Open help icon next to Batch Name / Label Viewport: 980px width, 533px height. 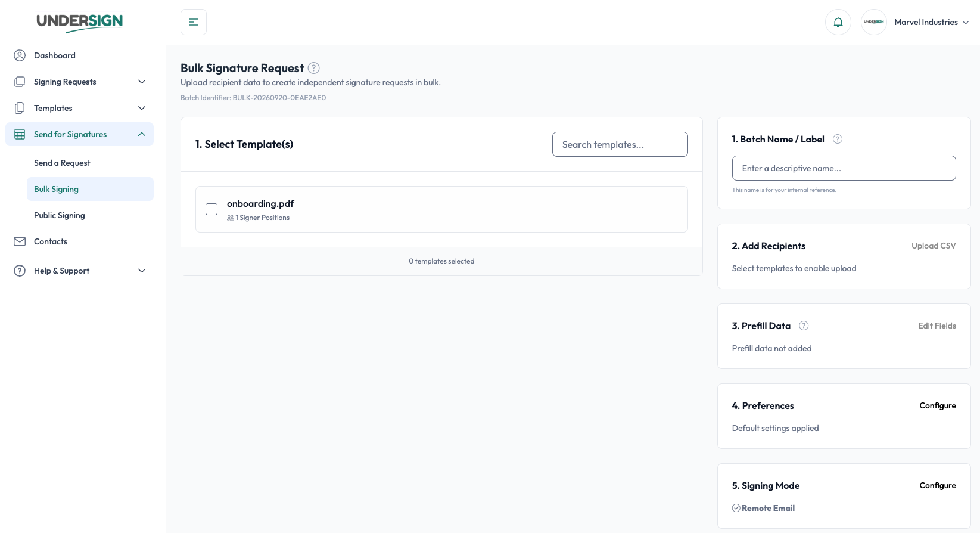tap(838, 139)
